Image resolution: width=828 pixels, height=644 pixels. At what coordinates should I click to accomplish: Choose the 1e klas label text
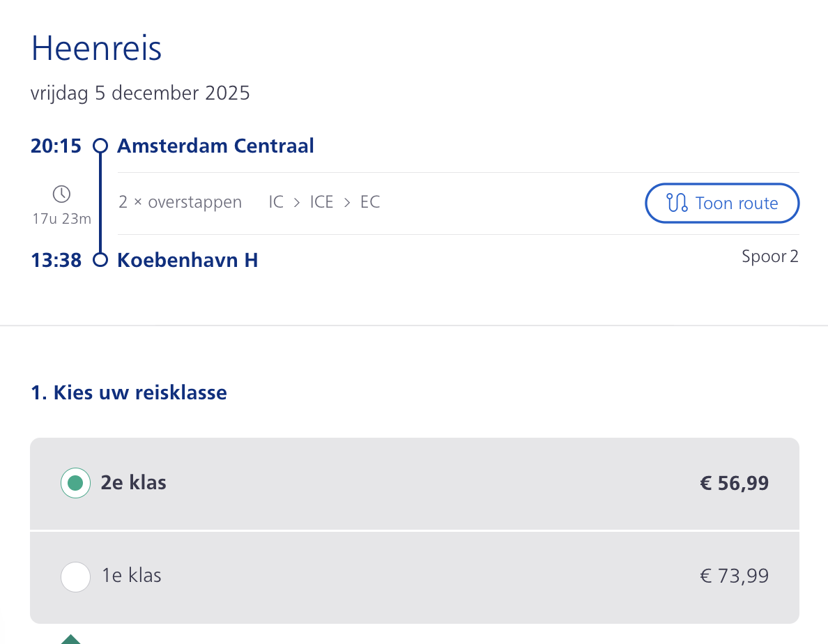click(x=132, y=576)
